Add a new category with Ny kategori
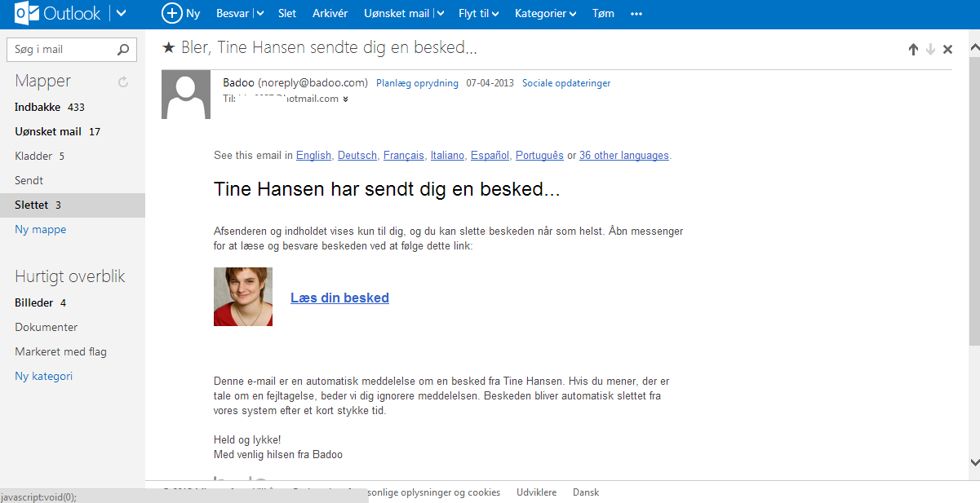The width and height of the screenshot is (980, 503). (44, 376)
